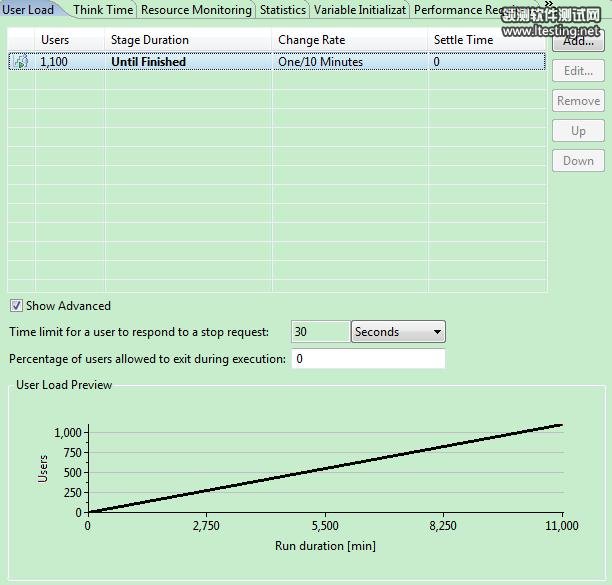Click the Edit... button
Image resolution: width=612 pixels, height=585 pixels.
click(578, 71)
